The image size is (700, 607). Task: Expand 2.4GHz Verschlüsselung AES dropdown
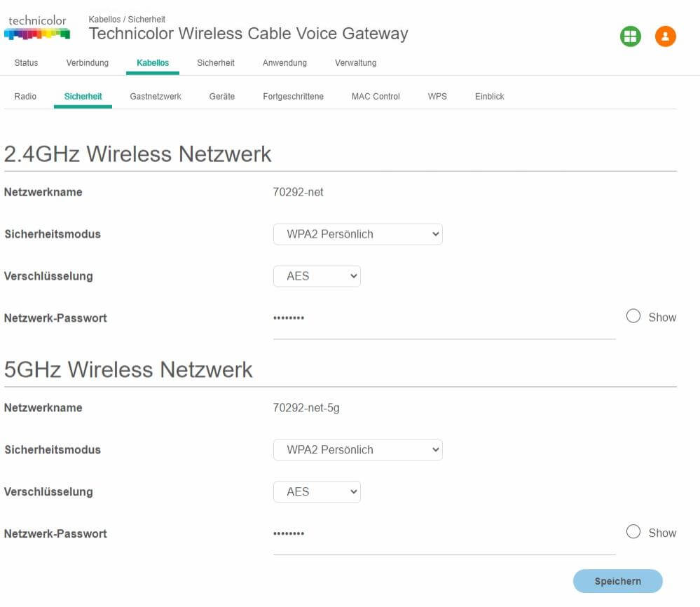(317, 276)
